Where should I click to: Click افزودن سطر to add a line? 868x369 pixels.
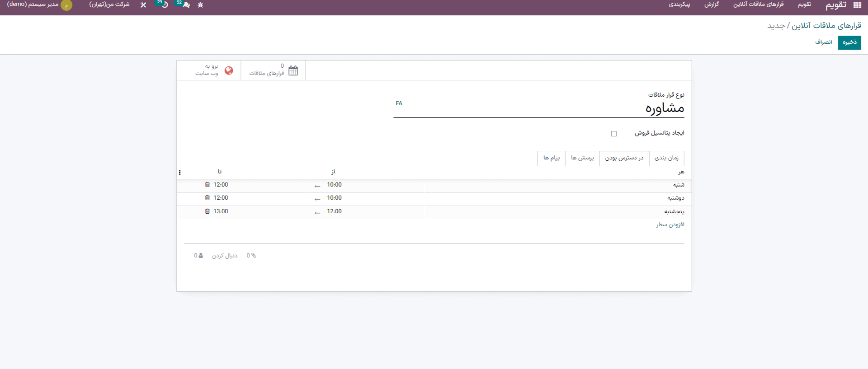[670, 224]
